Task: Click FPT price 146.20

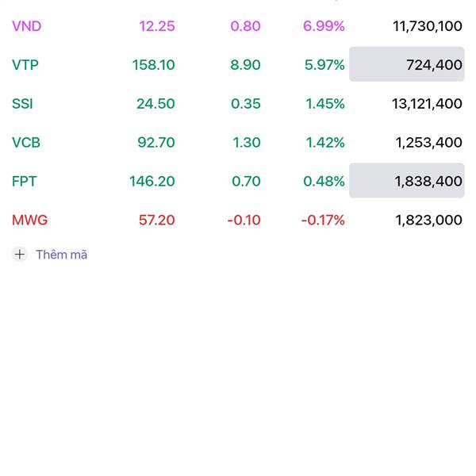Action: pos(152,181)
